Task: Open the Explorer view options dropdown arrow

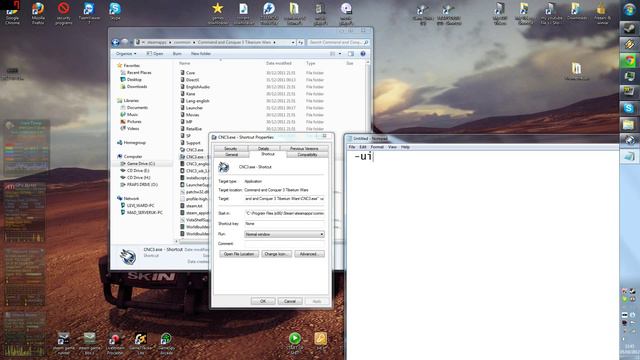Action: click(340, 53)
